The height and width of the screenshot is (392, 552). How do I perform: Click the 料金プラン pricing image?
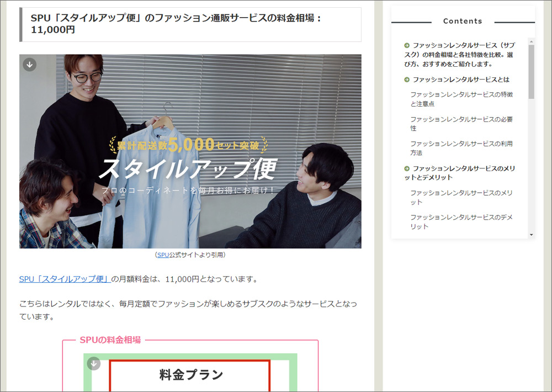[x=190, y=375]
